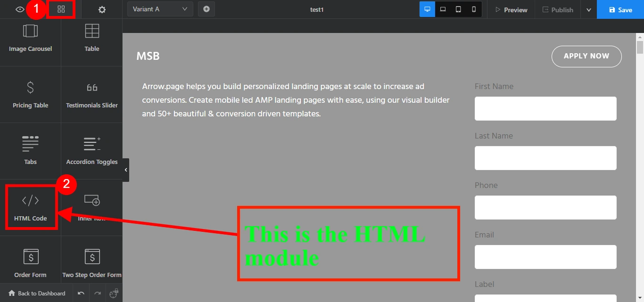Select the Arrow.page description paragraph

tap(296, 100)
